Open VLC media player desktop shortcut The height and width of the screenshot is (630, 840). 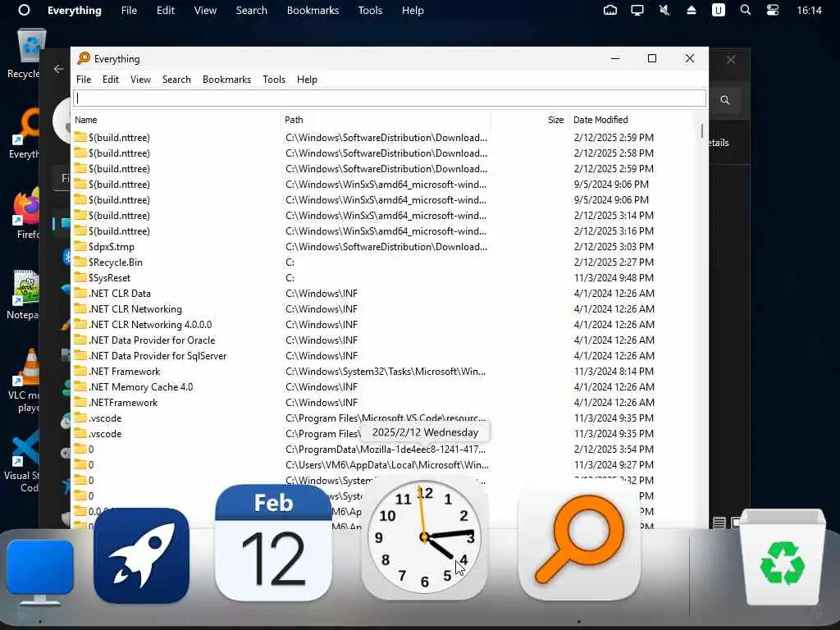(x=25, y=381)
